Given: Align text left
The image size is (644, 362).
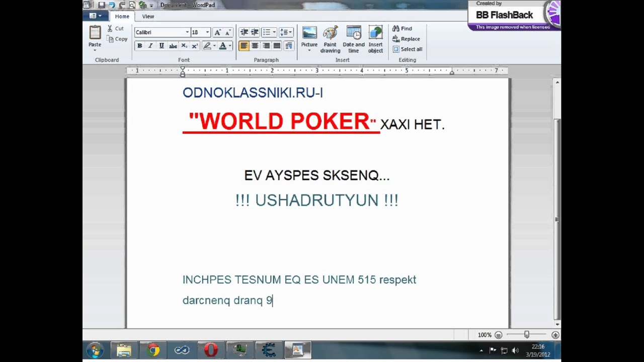Looking at the screenshot, I should 244,46.
